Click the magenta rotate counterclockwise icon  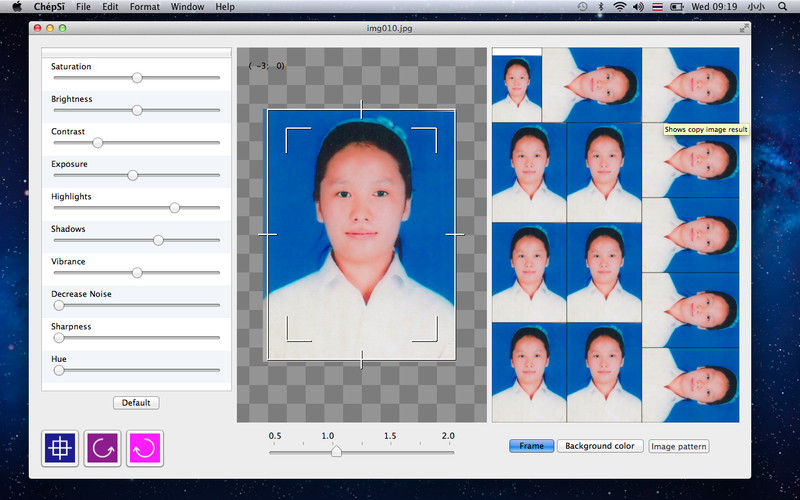coord(145,448)
